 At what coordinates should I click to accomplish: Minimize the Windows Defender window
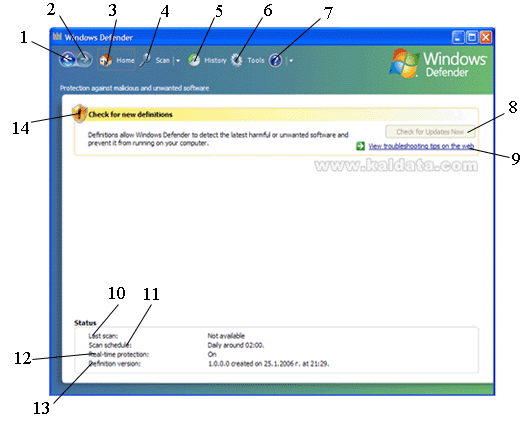458,37
